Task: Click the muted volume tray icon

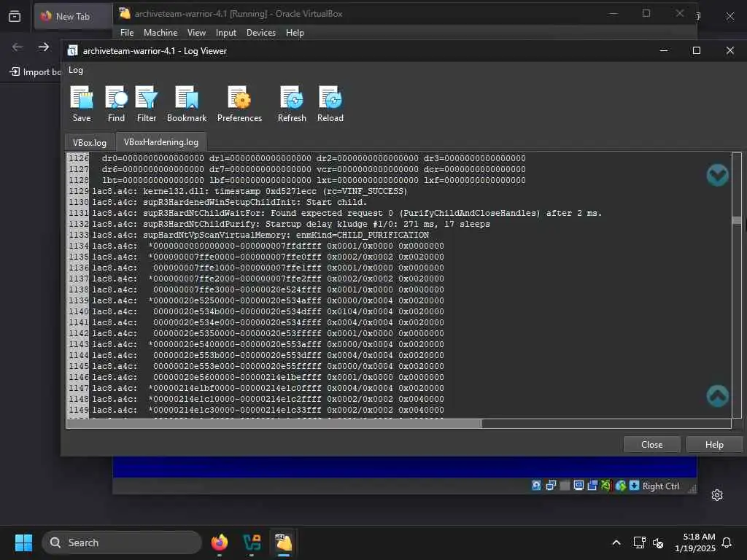Action: (658, 542)
